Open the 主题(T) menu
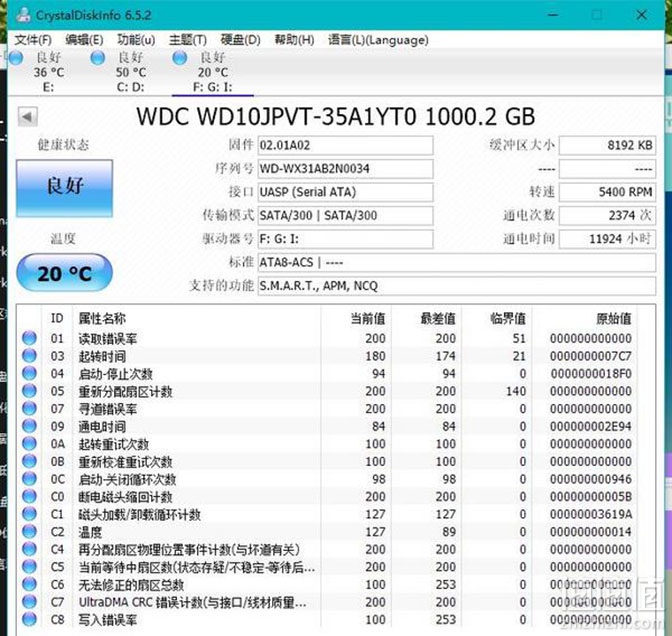The image size is (672, 636). point(188,40)
